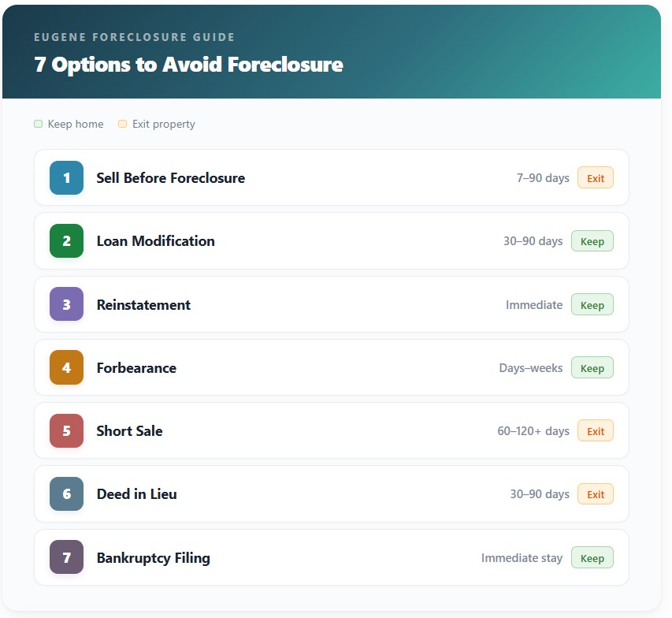Click Keep tag on Bankruptcy Filing row

(592, 558)
